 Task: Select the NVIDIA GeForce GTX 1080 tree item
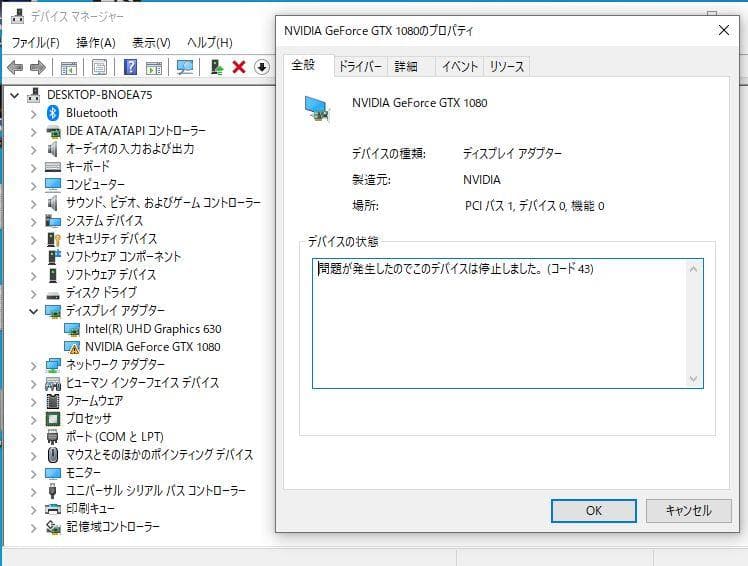pyautogui.click(x=153, y=347)
